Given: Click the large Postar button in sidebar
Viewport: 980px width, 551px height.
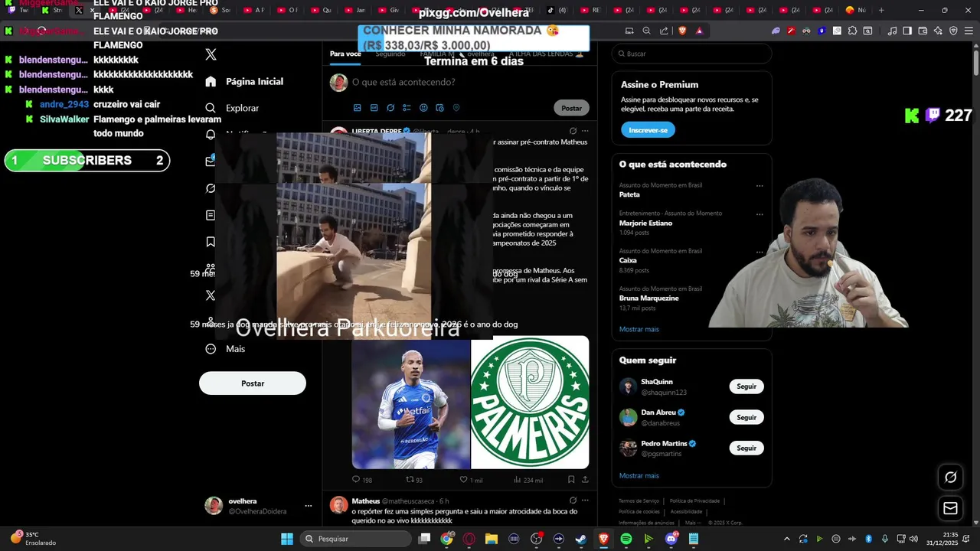Looking at the screenshot, I should [253, 383].
